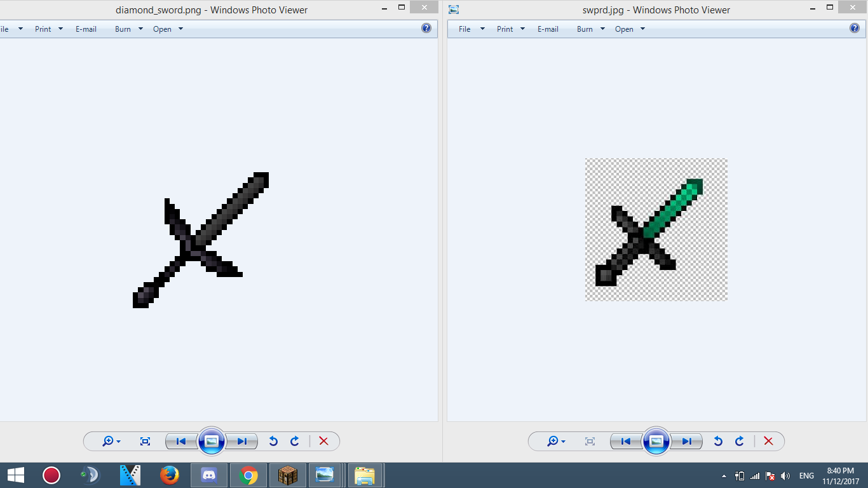
Task: Open Firefox from taskbar
Action: (170, 475)
